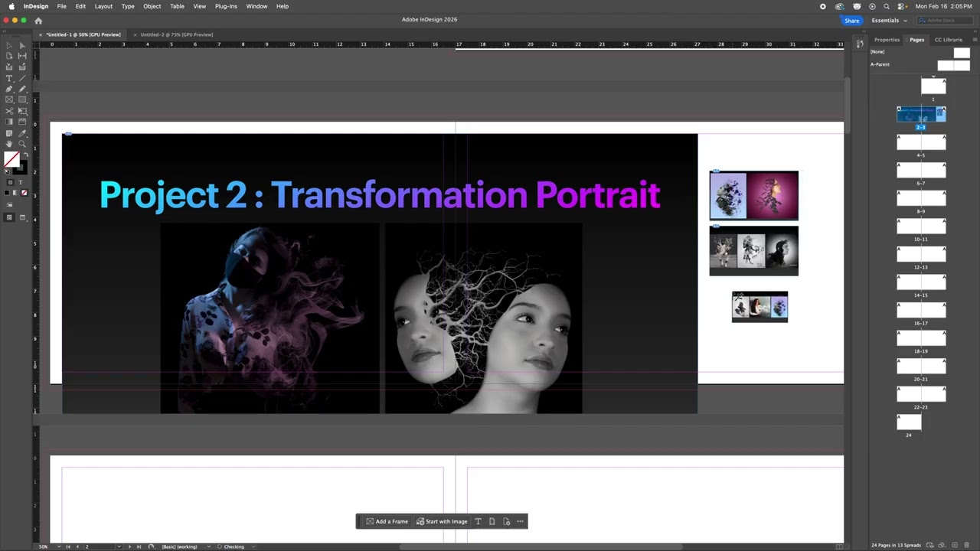The width and height of the screenshot is (980, 551).
Task: Swap fill and stroke arrow
Action: (25, 155)
